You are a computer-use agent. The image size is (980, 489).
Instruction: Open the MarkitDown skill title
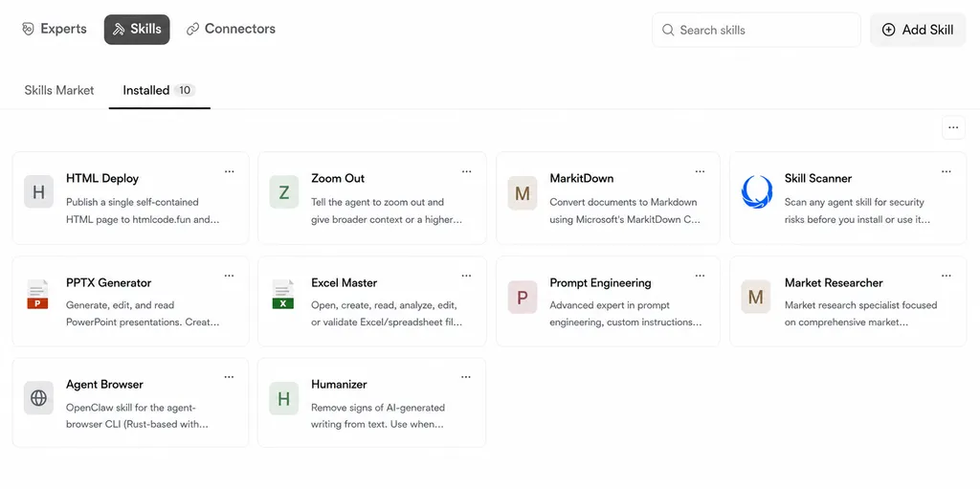tap(582, 178)
